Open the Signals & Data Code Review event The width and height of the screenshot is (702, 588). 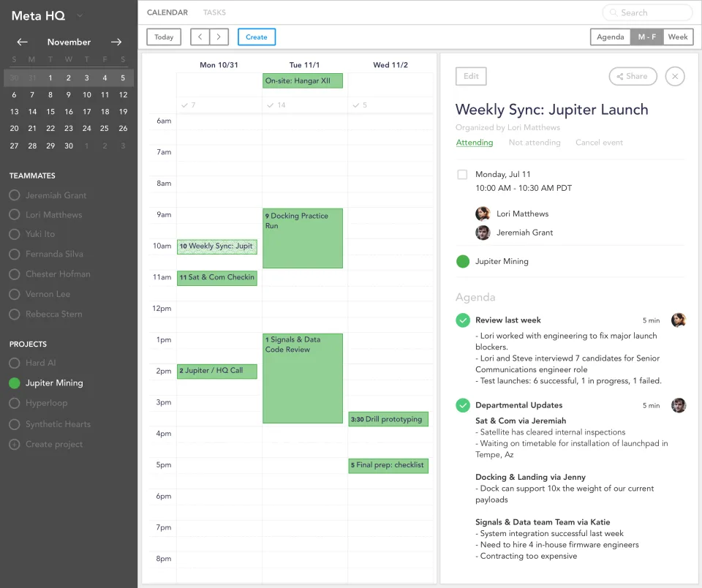(x=303, y=378)
